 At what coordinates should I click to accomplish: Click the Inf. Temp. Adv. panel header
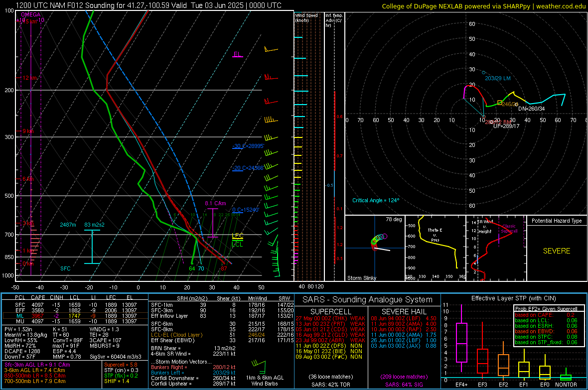pos(334,20)
